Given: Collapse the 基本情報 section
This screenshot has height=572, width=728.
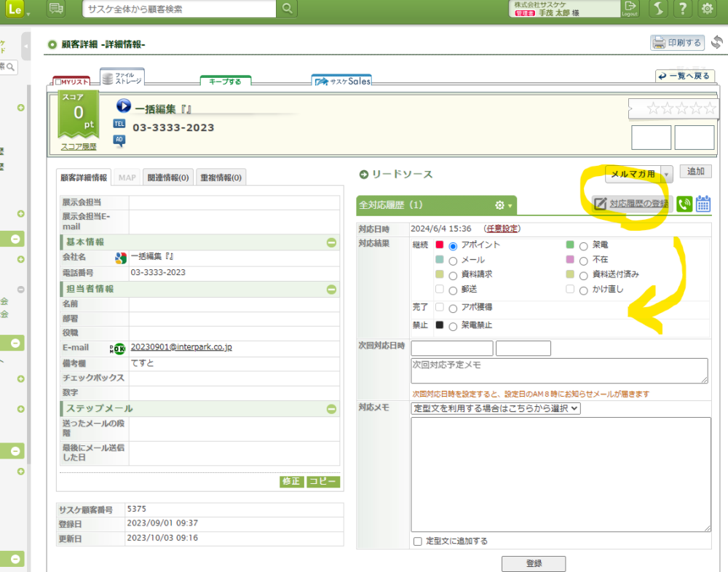Looking at the screenshot, I should click(331, 242).
